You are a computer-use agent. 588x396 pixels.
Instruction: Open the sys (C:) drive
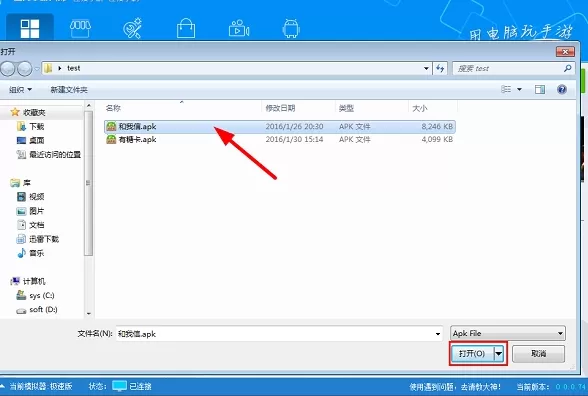pyautogui.click(x=36, y=296)
